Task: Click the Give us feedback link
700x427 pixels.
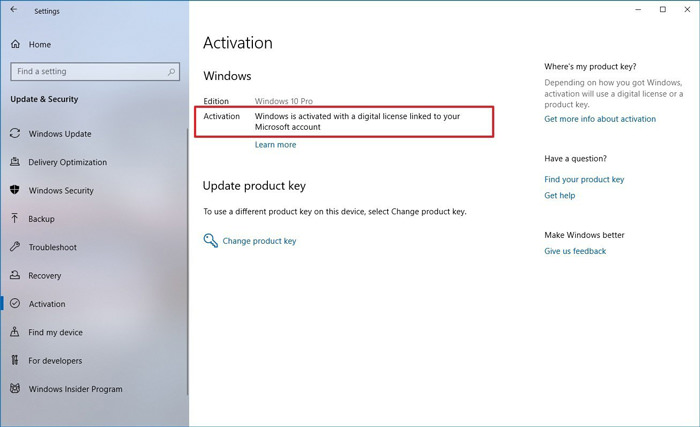Action: click(x=575, y=251)
